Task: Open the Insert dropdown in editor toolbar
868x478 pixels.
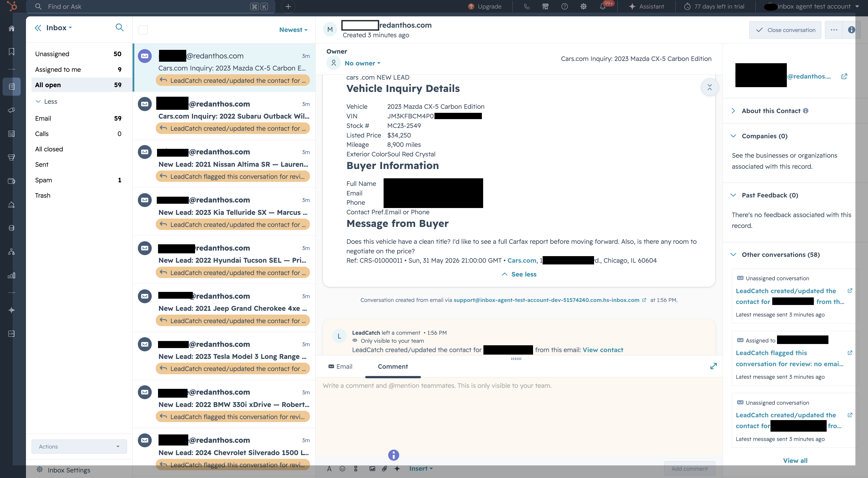Action: pyautogui.click(x=421, y=469)
